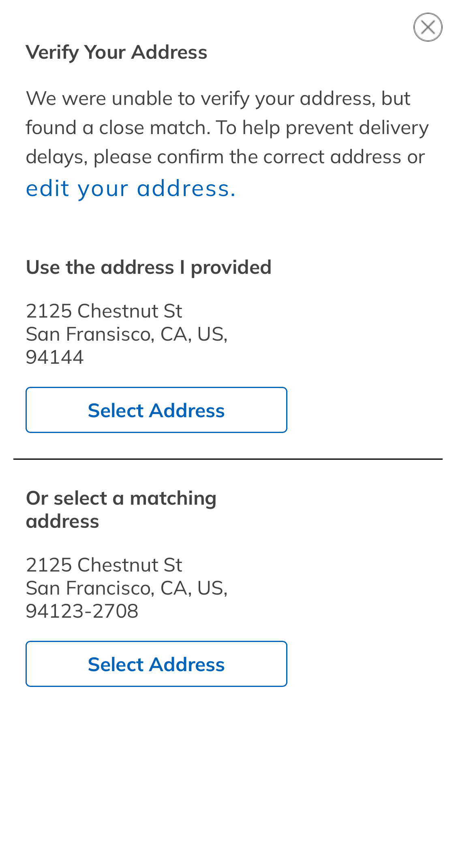Click the "Use the address I provided" heading
This screenshot has height=868, width=456.
tap(148, 267)
